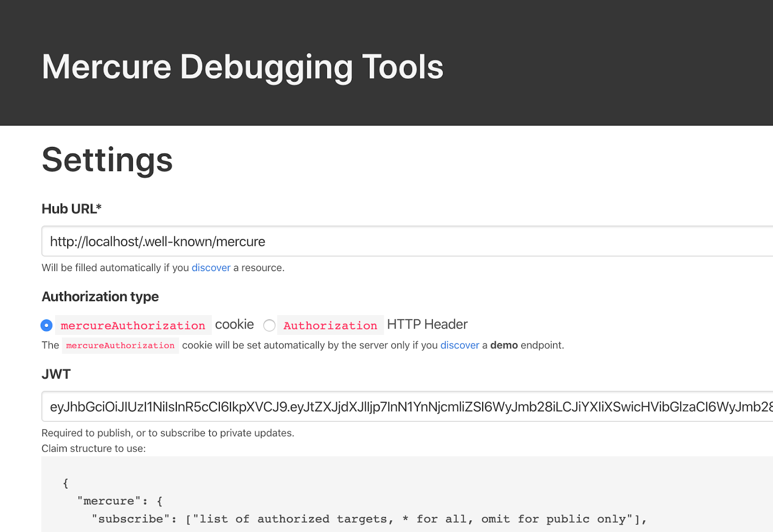Click the small mercureAuthorization code in the help note

point(120,345)
